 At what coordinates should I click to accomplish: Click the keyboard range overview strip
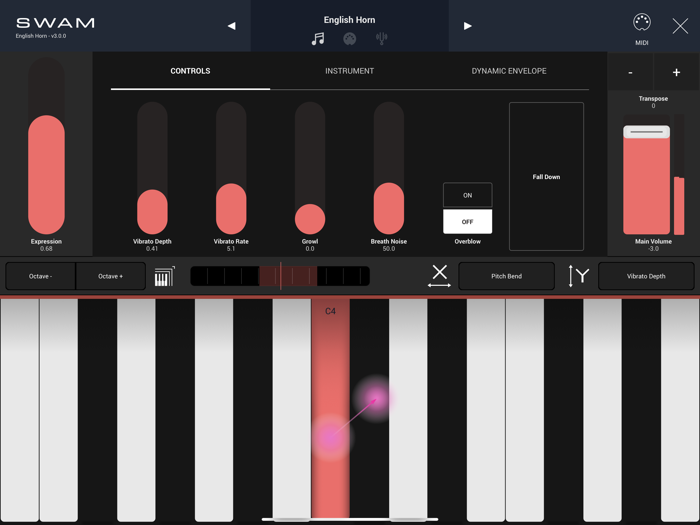pyautogui.click(x=280, y=276)
